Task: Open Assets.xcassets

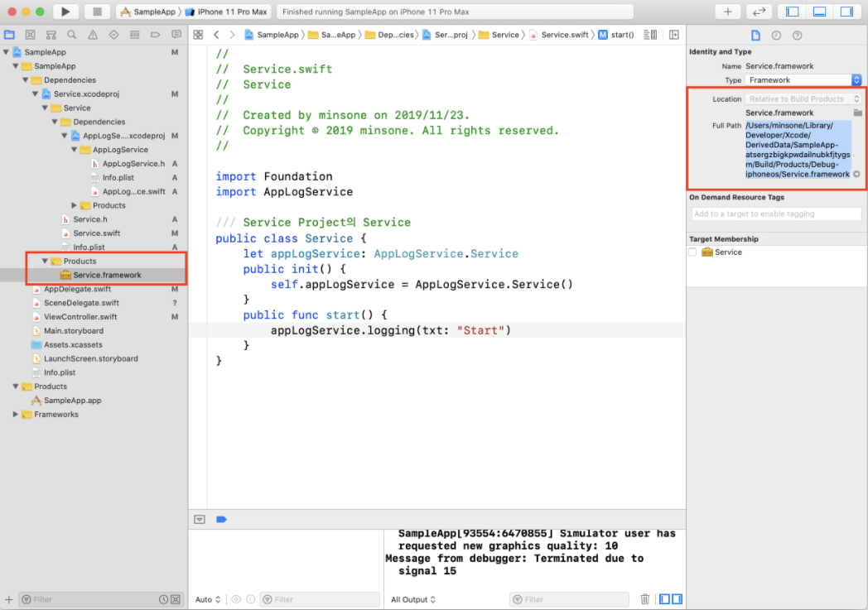Action: [x=73, y=344]
